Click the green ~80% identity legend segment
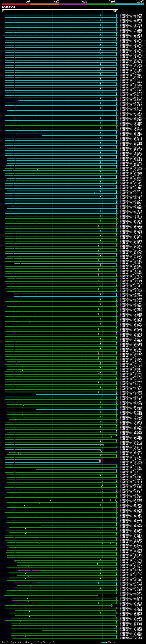Screen dimensions: 146x644 pos(101,4)
